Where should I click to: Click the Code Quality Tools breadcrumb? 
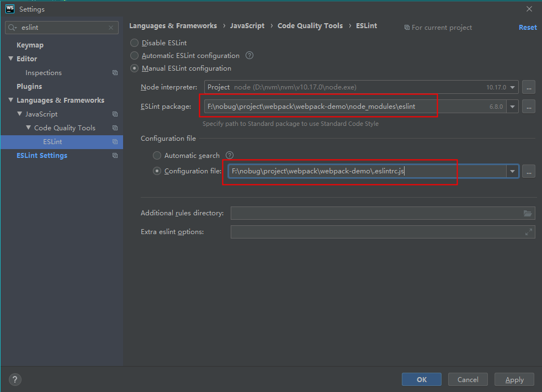point(310,26)
